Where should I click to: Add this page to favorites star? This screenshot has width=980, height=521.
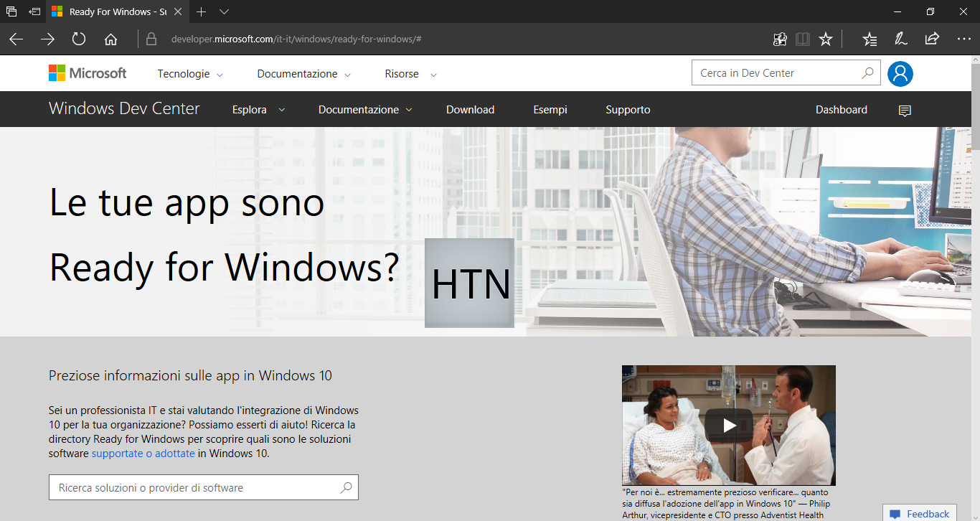[x=826, y=39]
